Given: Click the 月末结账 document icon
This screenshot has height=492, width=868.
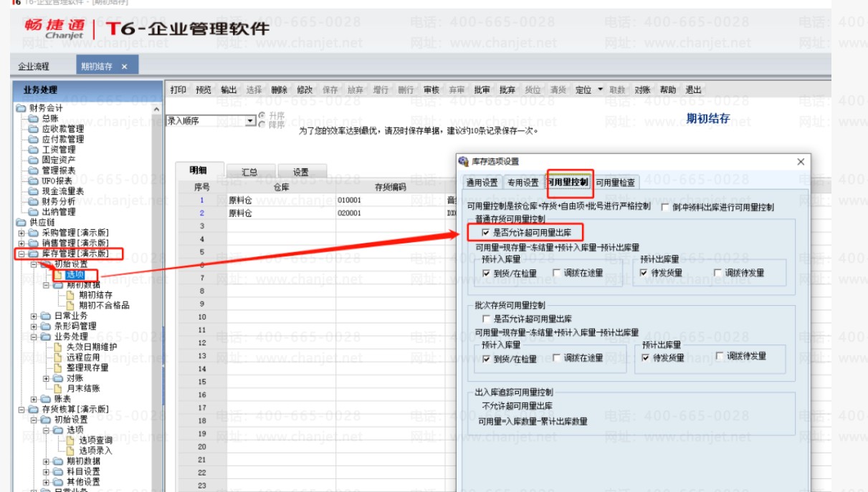Looking at the screenshot, I should (59, 388).
